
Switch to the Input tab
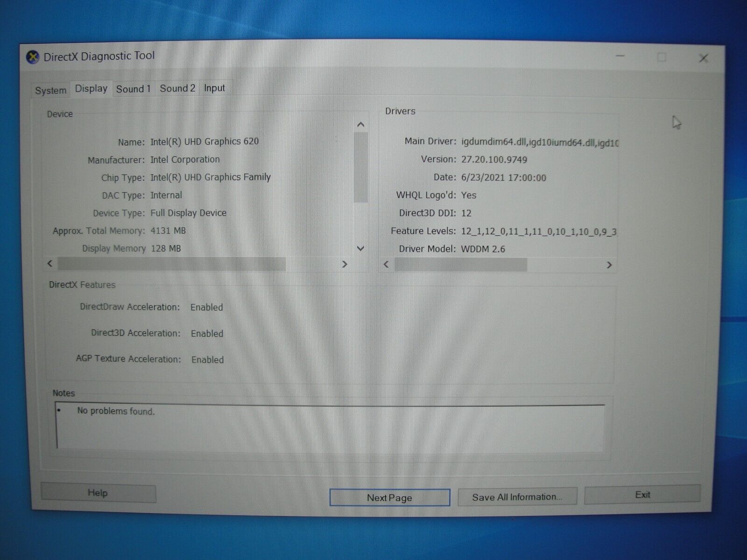214,88
